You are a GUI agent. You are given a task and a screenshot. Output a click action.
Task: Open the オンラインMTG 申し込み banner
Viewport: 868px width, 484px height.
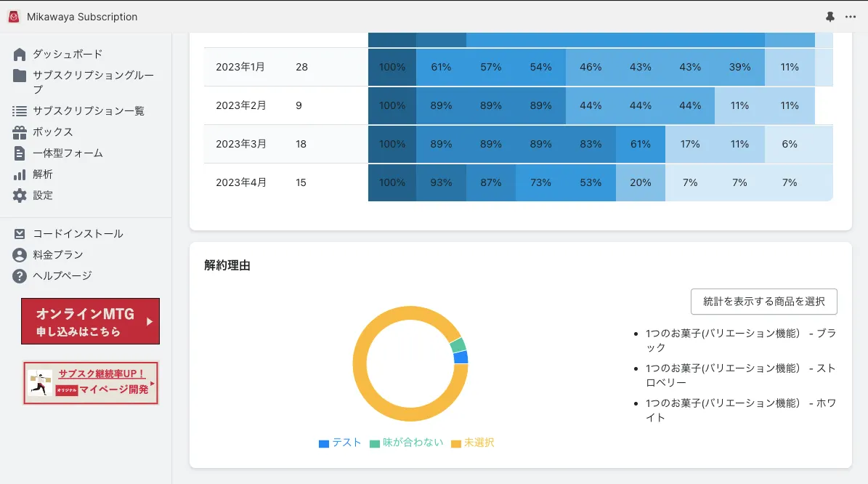click(90, 321)
